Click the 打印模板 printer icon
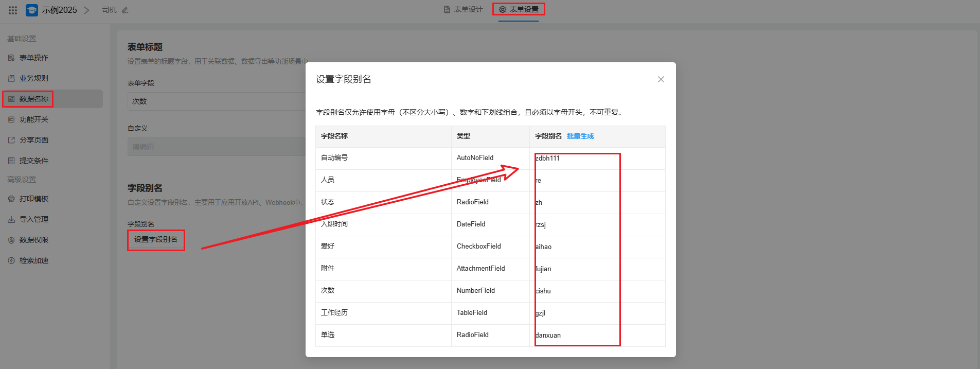This screenshot has width=980, height=369. 11,199
